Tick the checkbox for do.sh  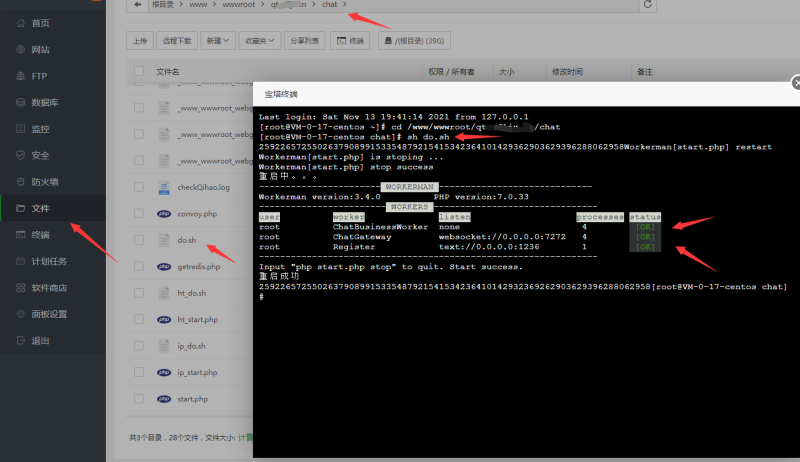(x=139, y=241)
